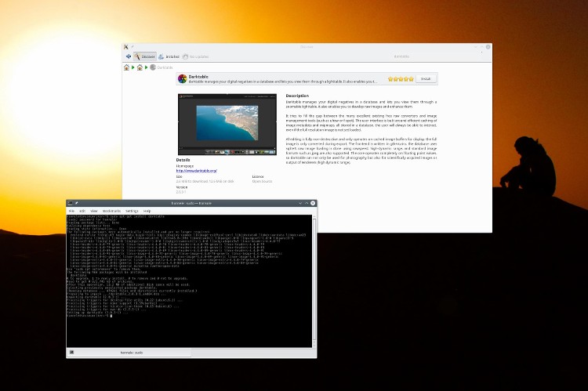Viewport: 588px width, 391px height.
Task: Click the first home breadcrumb icon
Action: pos(127,67)
